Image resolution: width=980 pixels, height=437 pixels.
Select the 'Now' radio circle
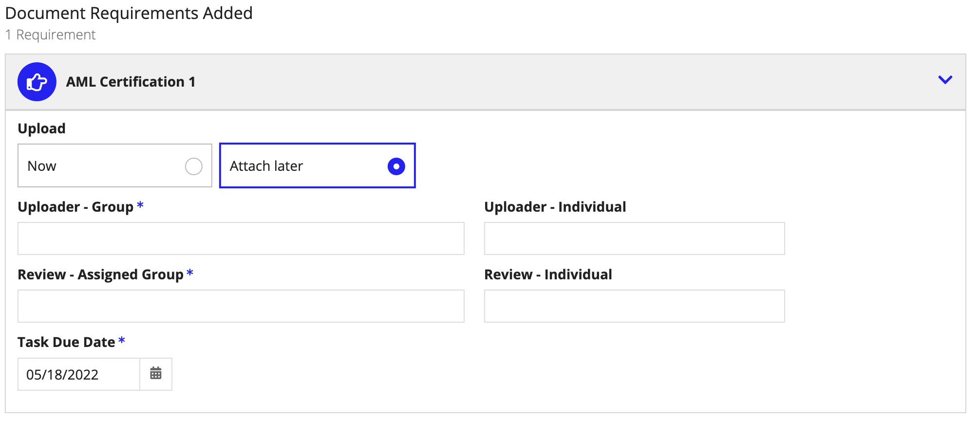pos(193,166)
